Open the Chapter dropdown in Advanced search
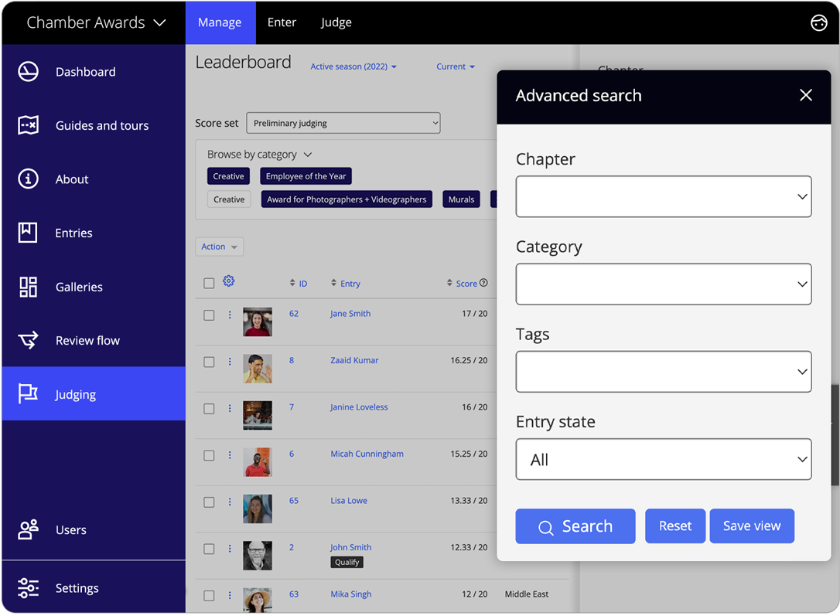This screenshot has height=616, width=840. [x=664, y=196]
